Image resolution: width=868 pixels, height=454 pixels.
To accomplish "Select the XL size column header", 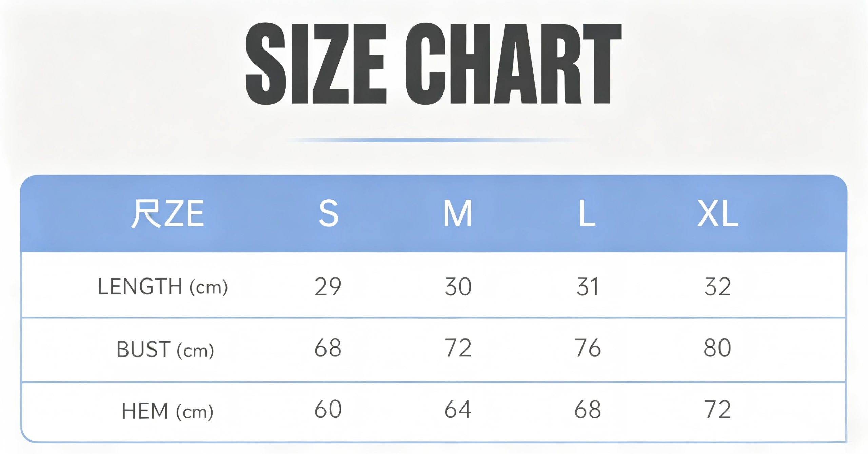I will [718, 213].
